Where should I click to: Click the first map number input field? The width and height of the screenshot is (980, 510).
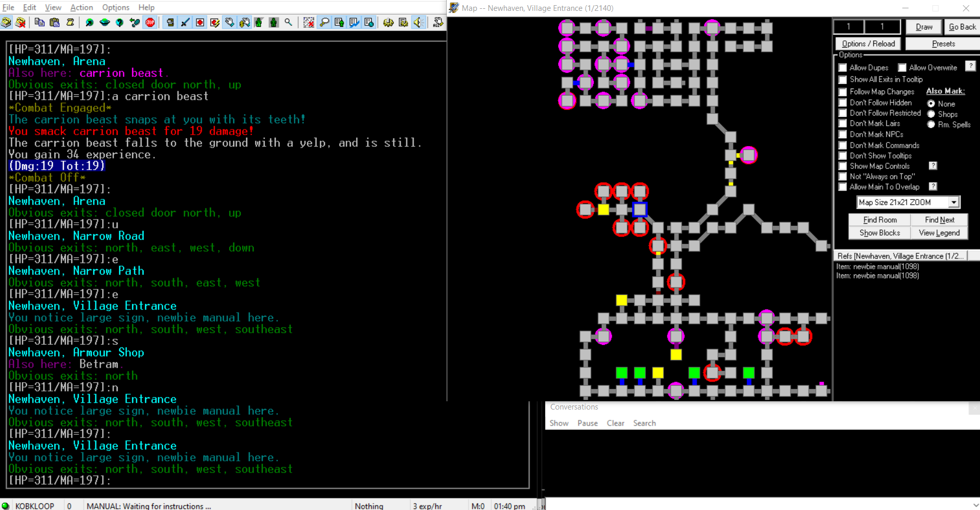[x=848, y=26]
